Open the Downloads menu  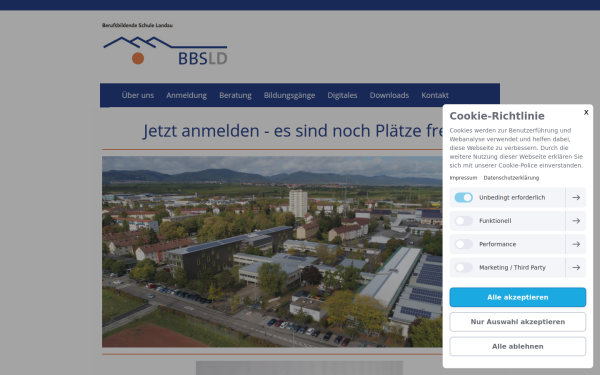click(x=389, y=95)
